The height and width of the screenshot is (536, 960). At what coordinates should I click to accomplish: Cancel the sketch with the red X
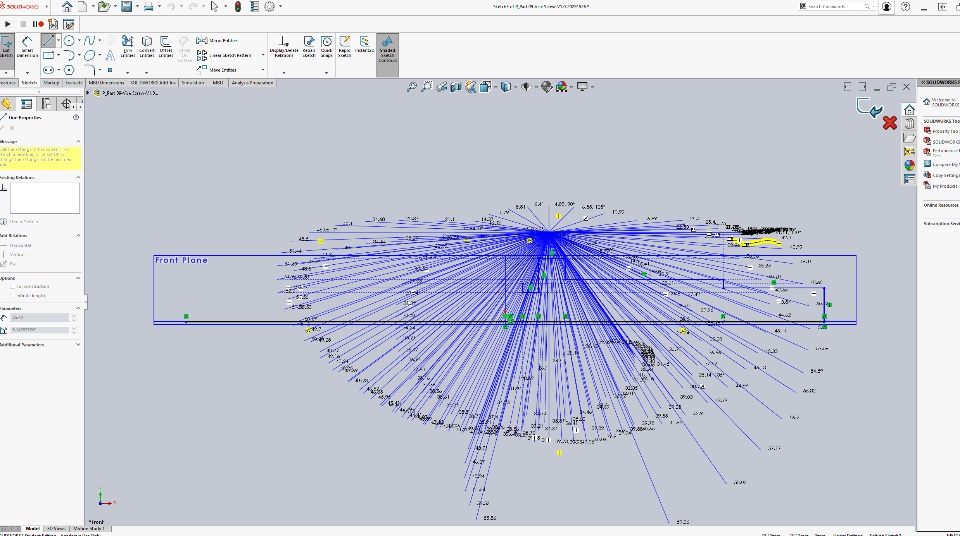pos(890,123)
